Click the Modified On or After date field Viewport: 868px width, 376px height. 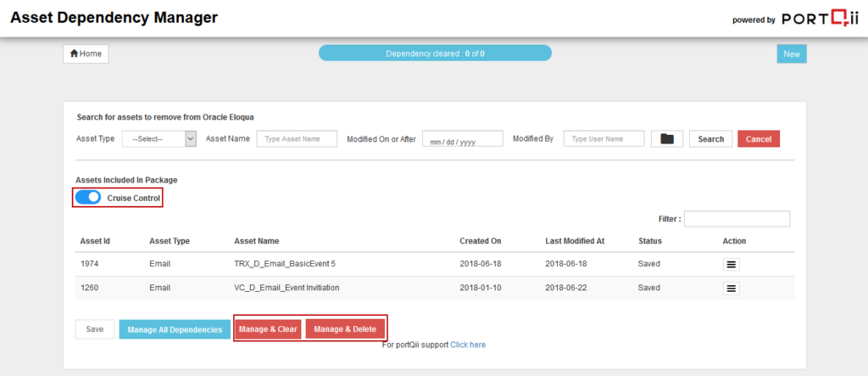(x=463, y=139)
